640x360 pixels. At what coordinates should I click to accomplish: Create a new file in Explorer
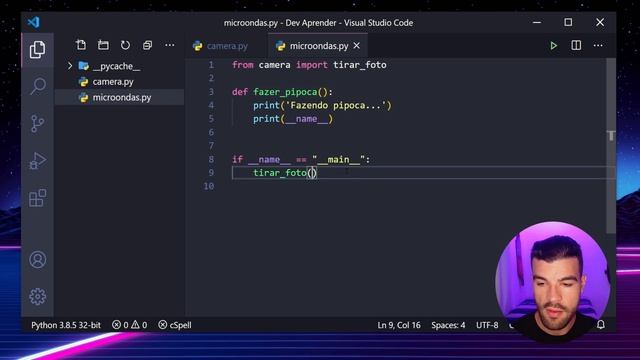click(x=81, y=45)
